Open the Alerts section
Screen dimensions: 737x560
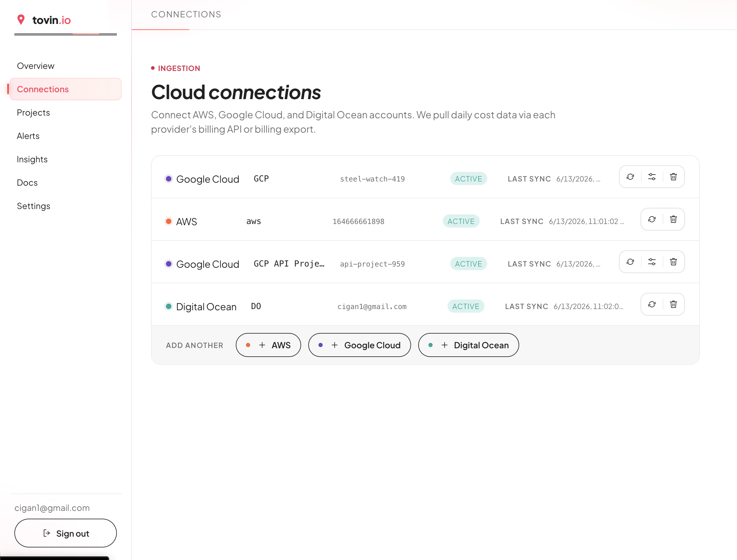pyautogui.click(x=65, y=136)
